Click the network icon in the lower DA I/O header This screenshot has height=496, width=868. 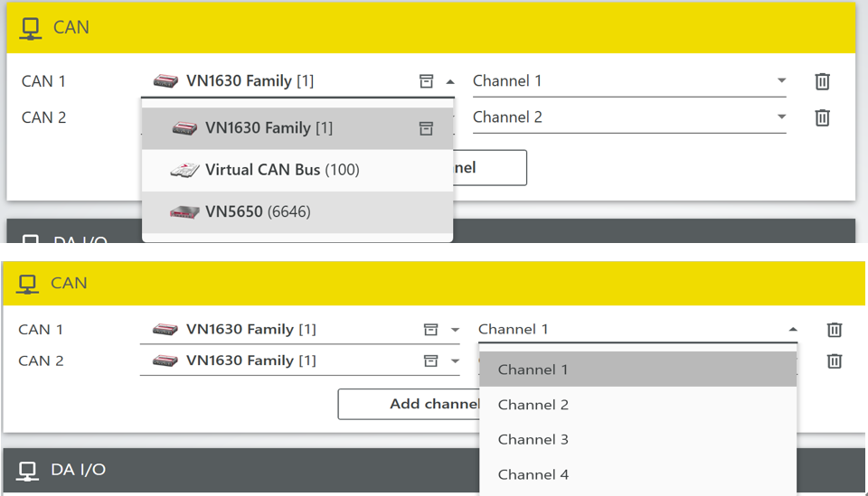28,470
